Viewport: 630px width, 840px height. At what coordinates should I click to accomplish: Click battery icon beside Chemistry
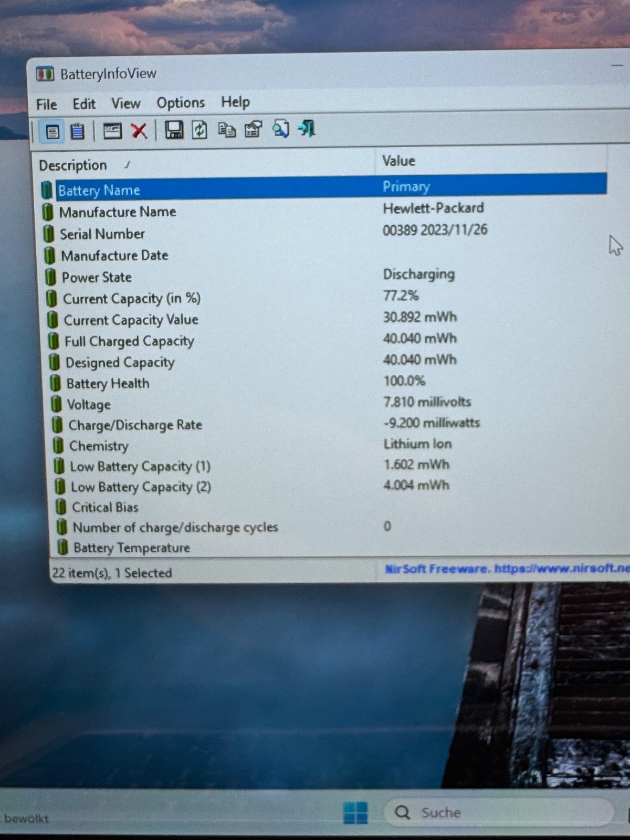[58, 446]
